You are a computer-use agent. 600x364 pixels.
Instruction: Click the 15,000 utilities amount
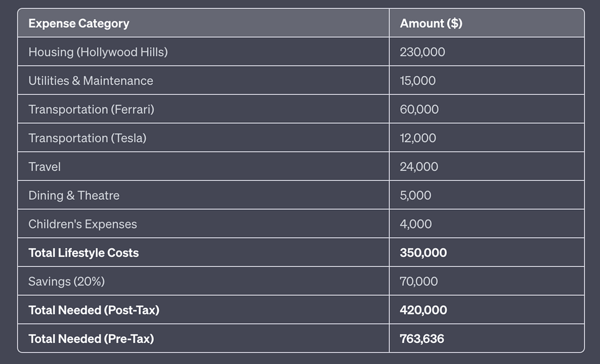click(x=418, y=81)
